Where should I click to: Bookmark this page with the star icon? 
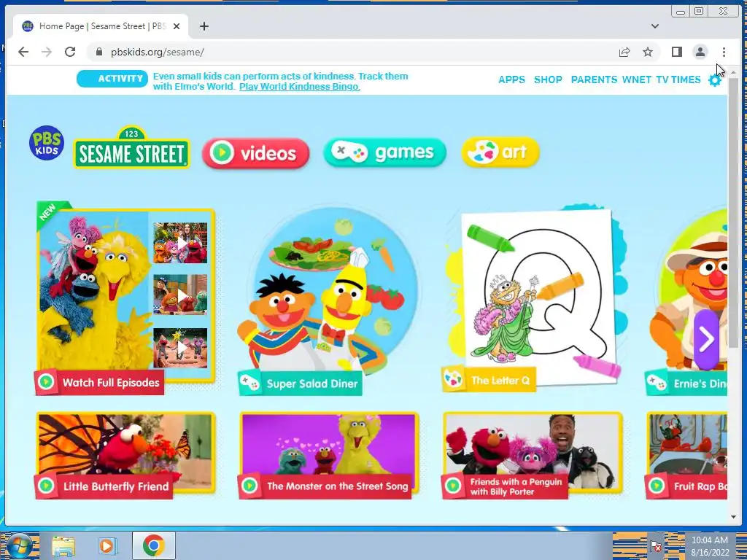pyautogui.click(x=648, y=52)
